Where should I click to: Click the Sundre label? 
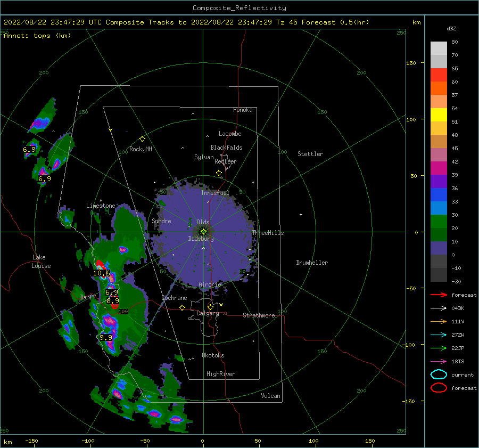click(161, 221)
